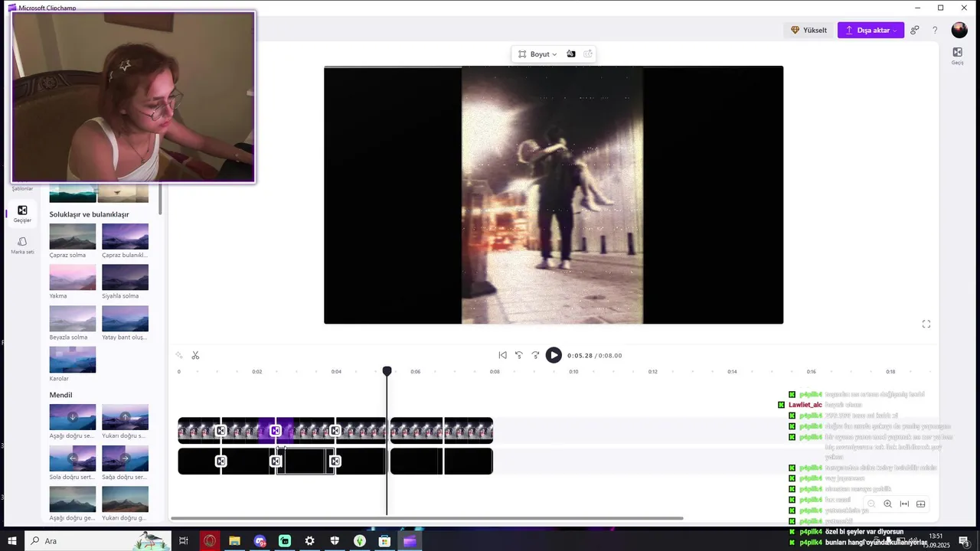Click the magic auto-compose sparkle icon
This screenshot has height=551, width=980.
[x=179, y=355]
